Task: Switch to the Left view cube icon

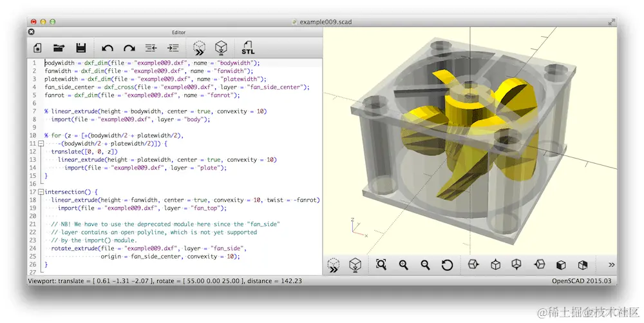Action: pos(539,264)
